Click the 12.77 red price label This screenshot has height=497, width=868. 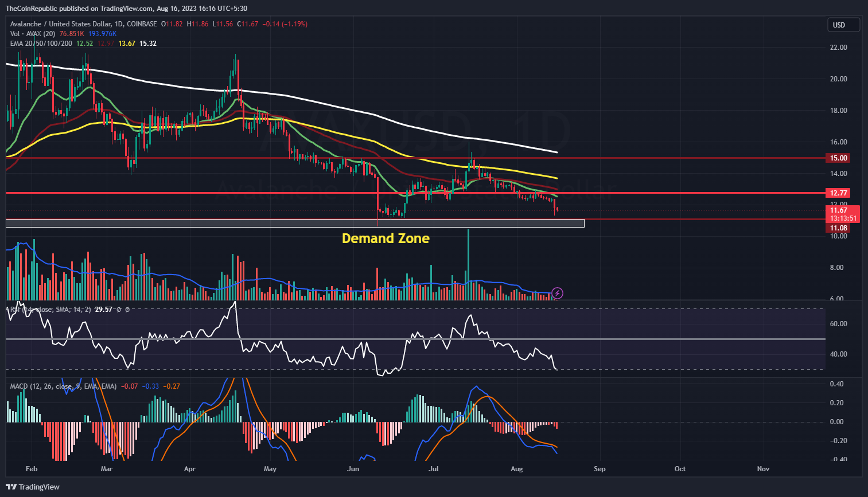pos(838,193)
